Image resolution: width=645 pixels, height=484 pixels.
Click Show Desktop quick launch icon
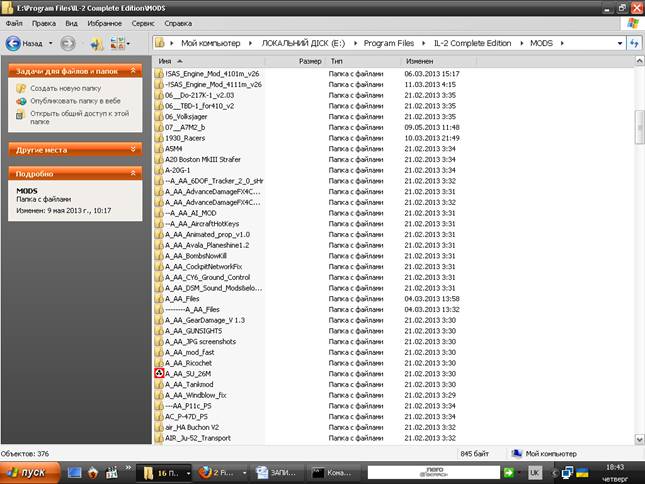point(74,473)
